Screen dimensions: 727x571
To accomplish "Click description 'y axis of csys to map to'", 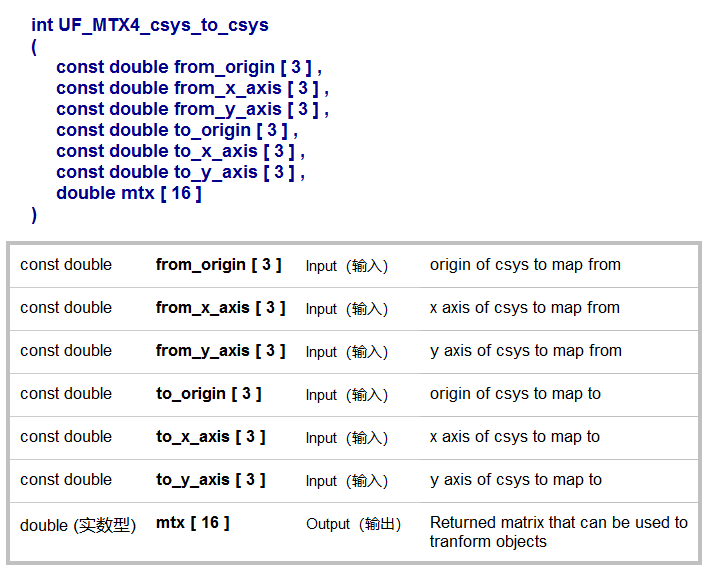I will point(516,480).
